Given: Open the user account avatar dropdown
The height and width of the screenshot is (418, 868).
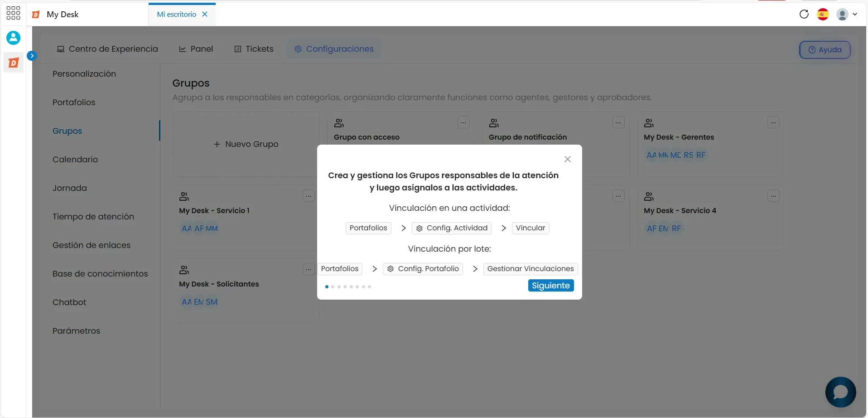Looking at the screenshot, I should tap(847, 14).
